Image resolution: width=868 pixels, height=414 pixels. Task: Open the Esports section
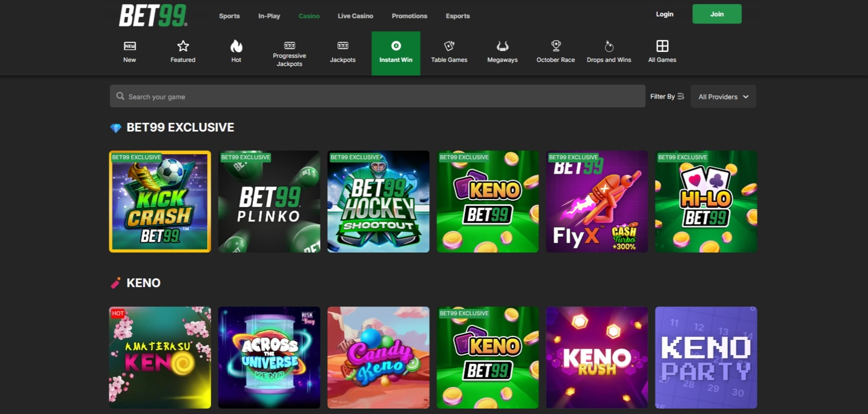458,16
